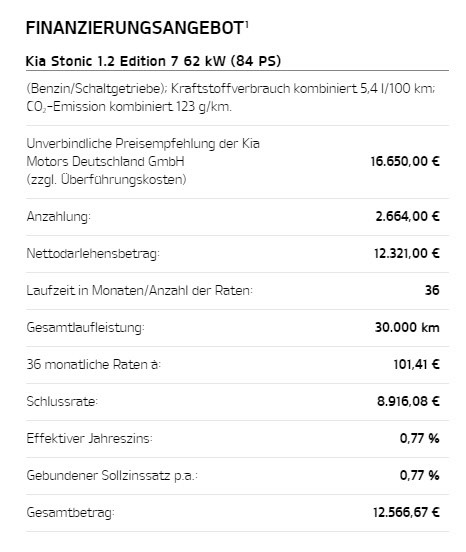The width and height of the screenshot is (466, 552).
Task: Click the Gesamtlaufleistung label
Action: 86,327
